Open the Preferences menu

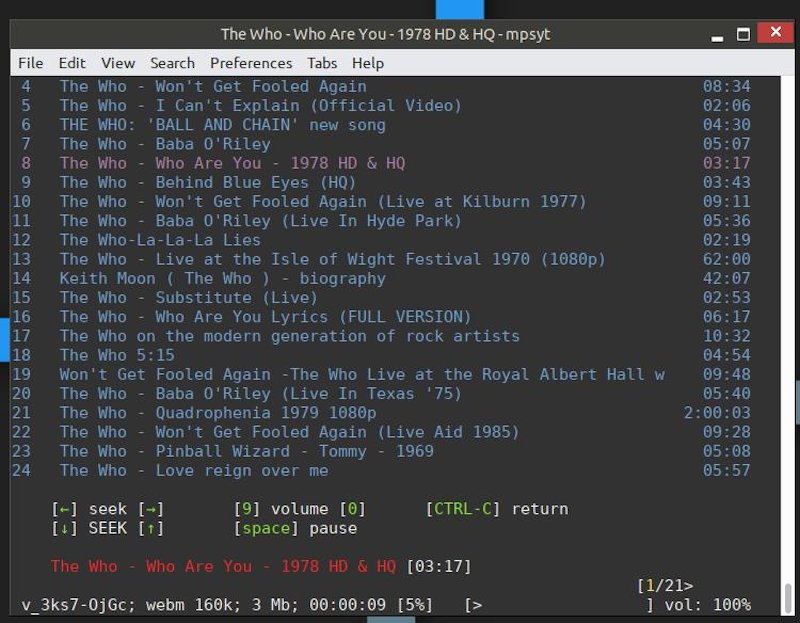251,63
